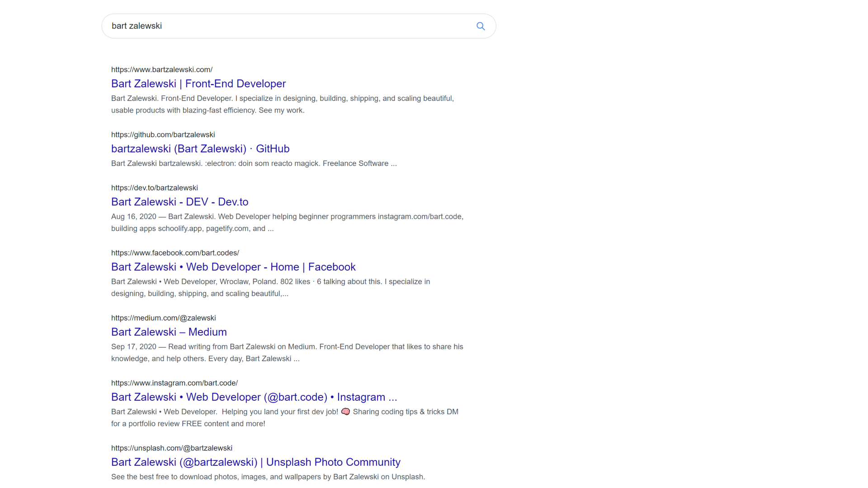Open 'Bart Zalewski - DEV - Dev.to' link
This screenshot has height=488, width=868.
coord(179,202)
